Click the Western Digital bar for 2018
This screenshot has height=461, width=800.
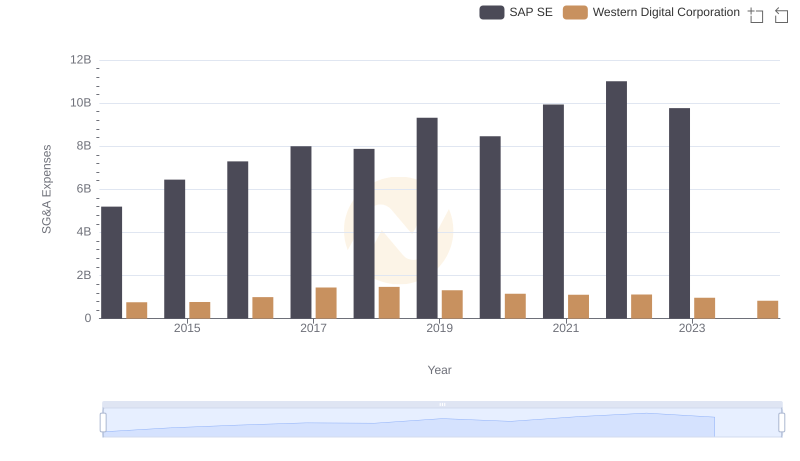389,303
